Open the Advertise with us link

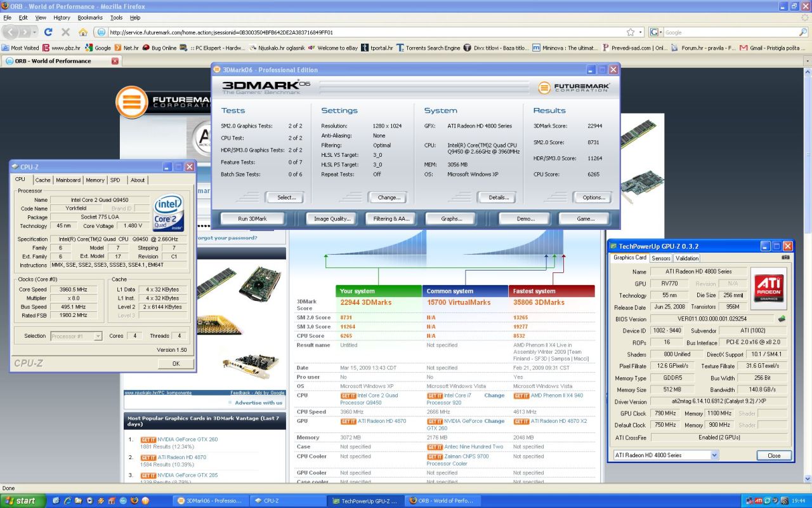tap(259, 403)
